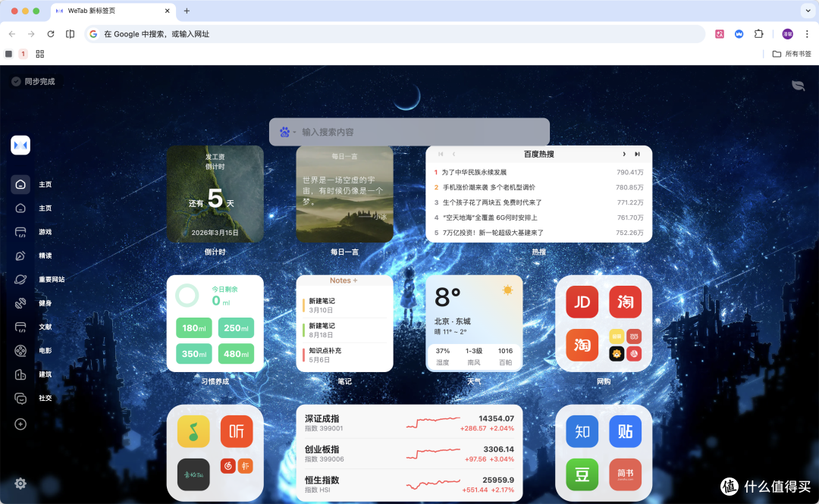
Task: Click the Chrome address bar
Action: [x=395, y=34]
